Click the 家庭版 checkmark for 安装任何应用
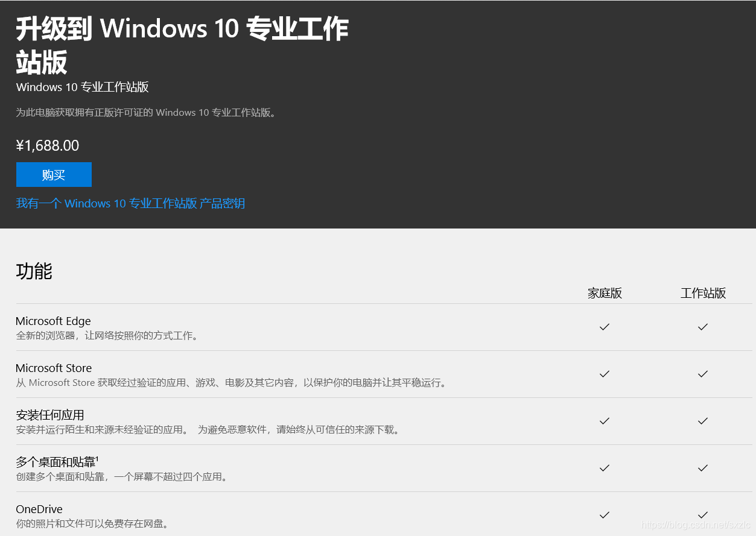Image resolution: width=756 pixels, height=536 pixels. [605, 421]
